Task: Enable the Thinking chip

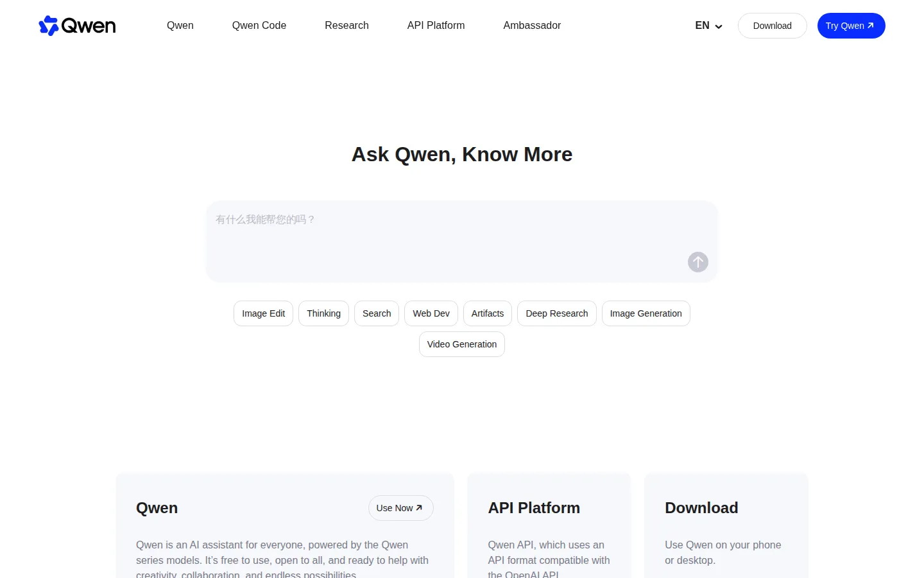Action: pyautogui.click(x=324, y=313)
